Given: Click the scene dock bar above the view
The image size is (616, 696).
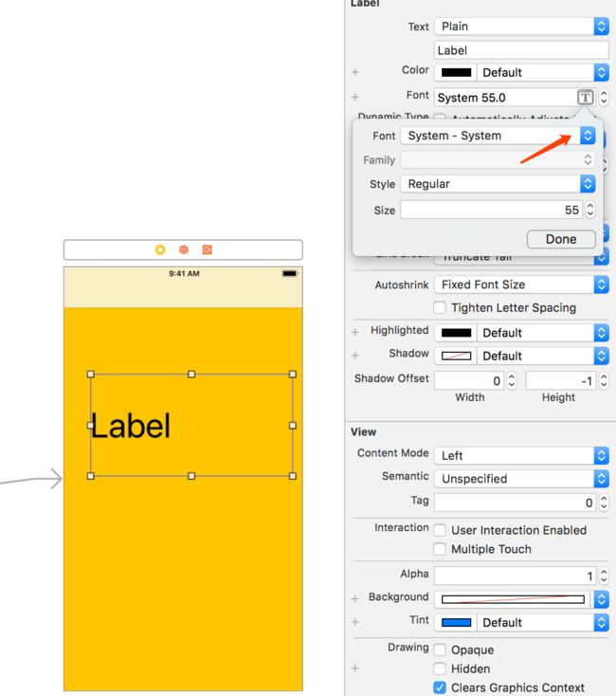Looking at the screenshot, I should pos(183,250).
